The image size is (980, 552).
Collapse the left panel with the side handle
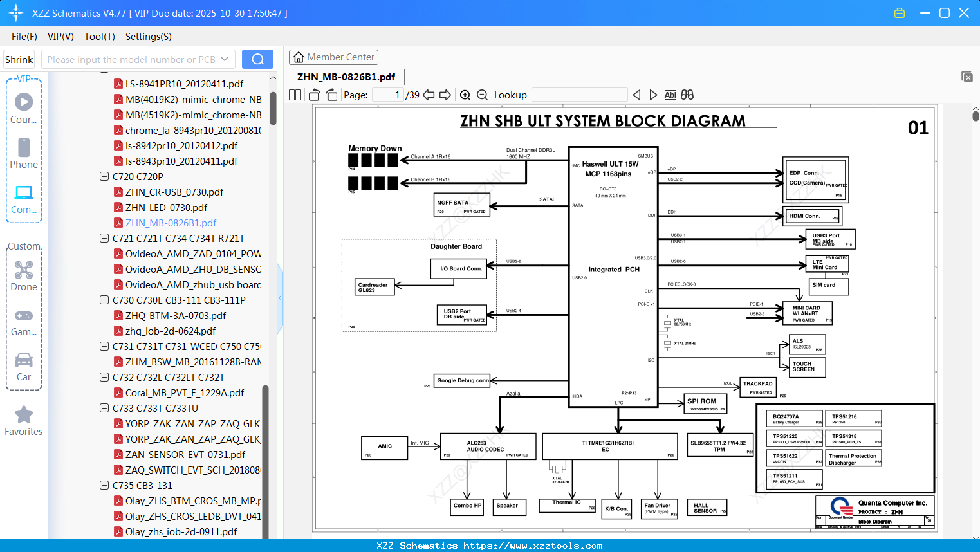pos(280,297)
